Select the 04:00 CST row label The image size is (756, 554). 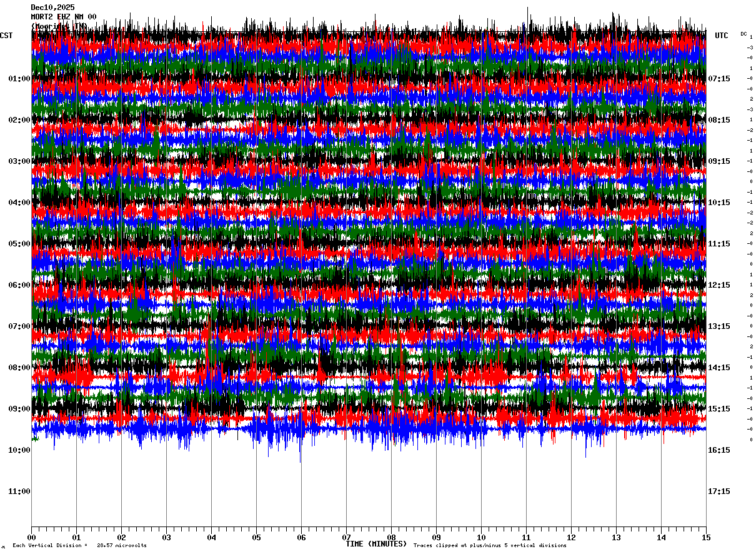click(19, 203)
